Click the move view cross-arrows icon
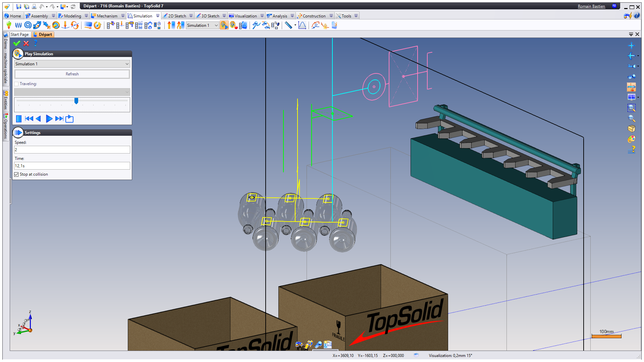Screen dimensions: 644x362 pyautogui.click(x=631, y=46)
